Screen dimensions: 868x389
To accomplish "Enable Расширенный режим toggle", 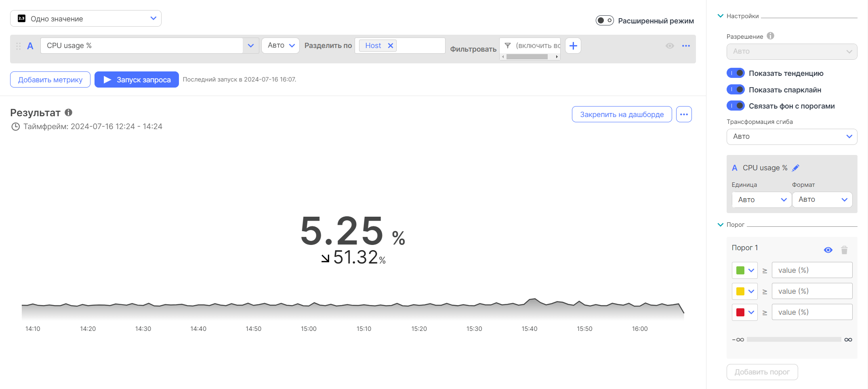I will coord(604,21).
